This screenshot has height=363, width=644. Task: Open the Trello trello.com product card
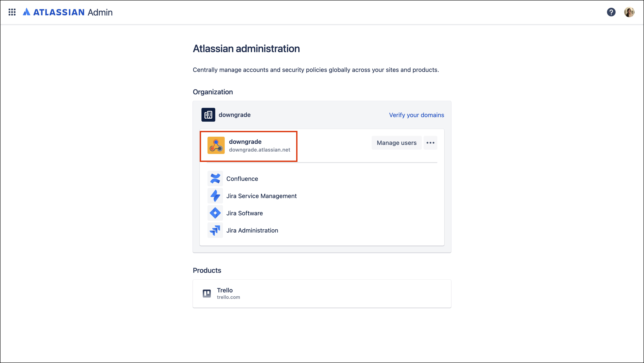pyautogui.click(x=322, y=293)
